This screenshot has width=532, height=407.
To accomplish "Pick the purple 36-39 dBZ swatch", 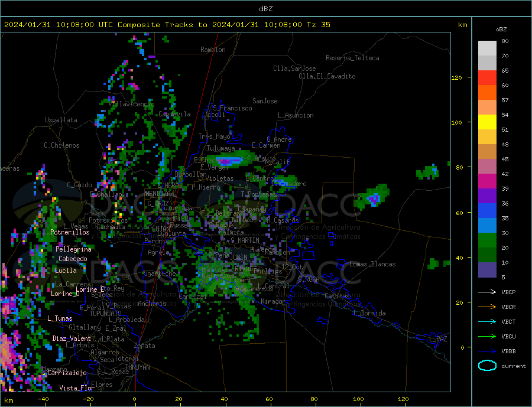I will coord(487,196).
